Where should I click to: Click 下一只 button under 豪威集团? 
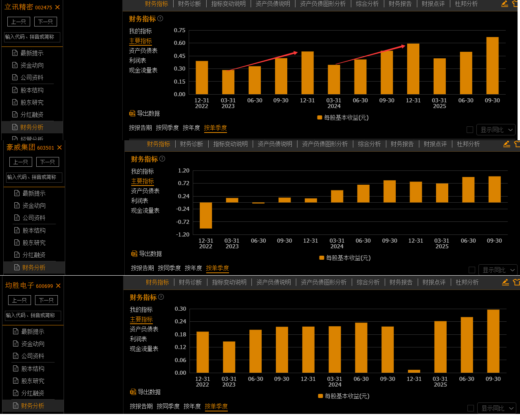point(48,162)
